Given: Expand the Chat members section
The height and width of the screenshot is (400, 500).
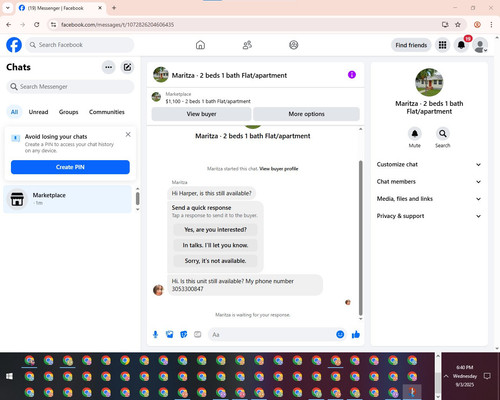Looking at the screenshot, I should (429, 182).
